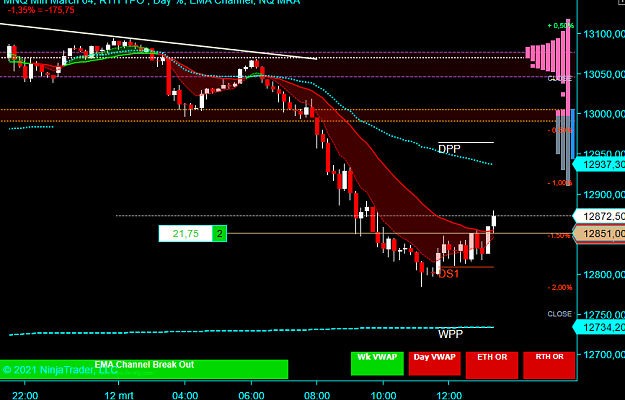The image size is (625, 400).
Task: Click the - 2,00% percent level label
Action: [560, 287]
